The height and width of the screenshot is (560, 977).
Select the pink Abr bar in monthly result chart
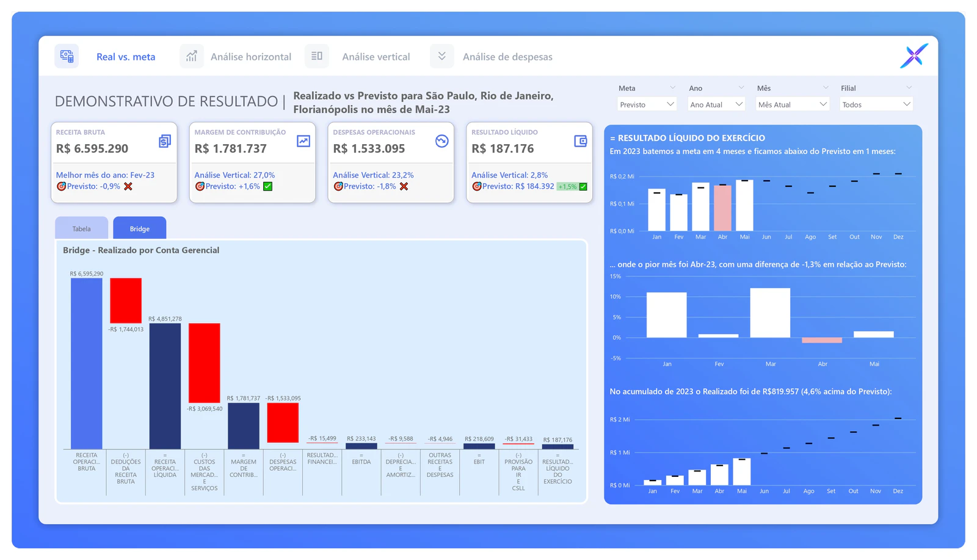coord(723,208)
